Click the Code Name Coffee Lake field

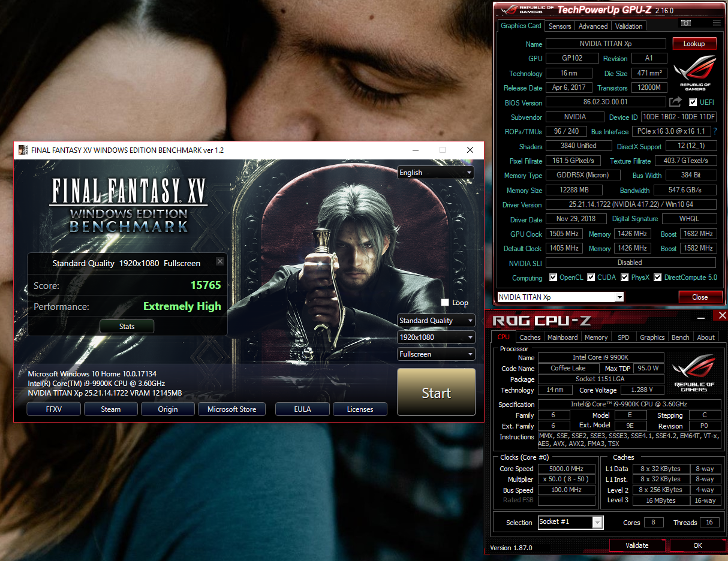[568, 368]
